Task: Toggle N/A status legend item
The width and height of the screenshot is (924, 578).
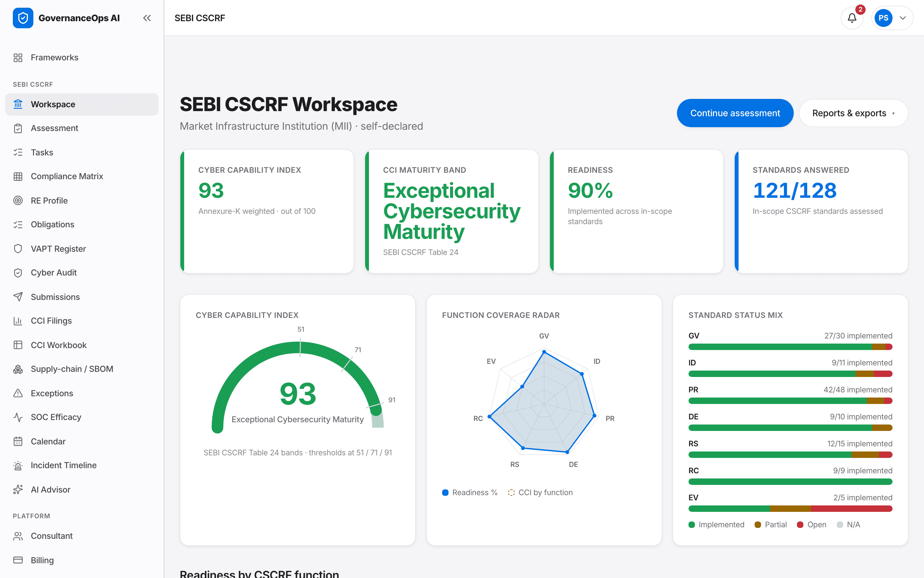Action: click(848, 524)
